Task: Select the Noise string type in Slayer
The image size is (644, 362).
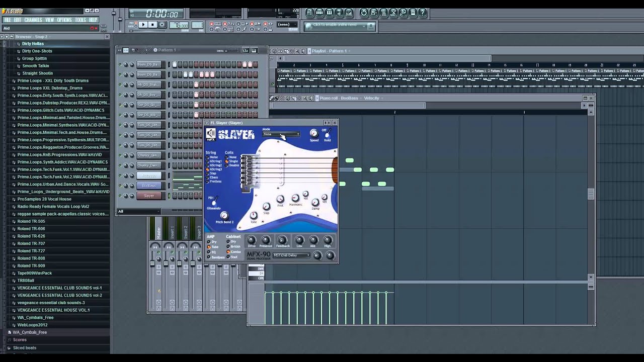Action: coord(212,157)
